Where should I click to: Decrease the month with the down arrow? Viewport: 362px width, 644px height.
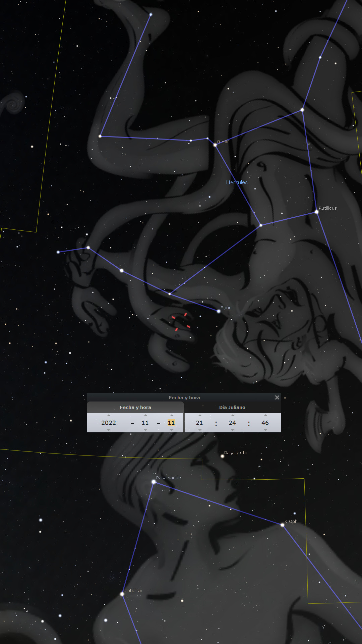coord(145,430)
